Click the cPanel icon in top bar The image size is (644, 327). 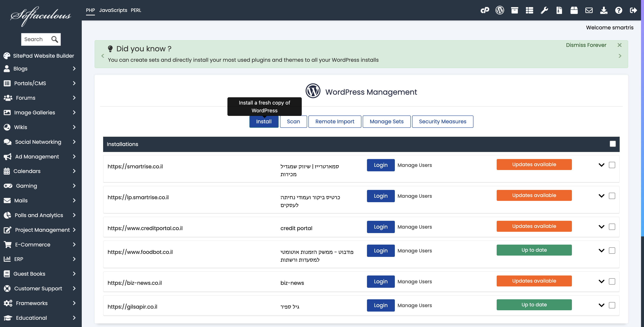pos(485,10)
